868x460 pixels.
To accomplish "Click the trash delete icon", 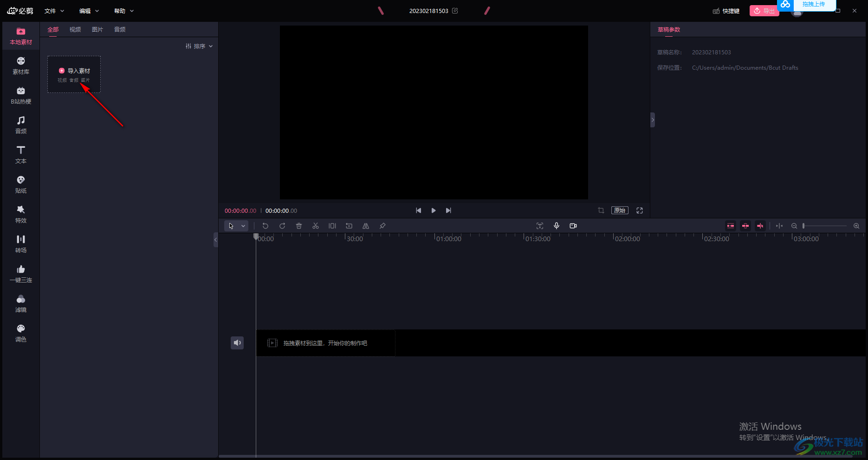I will (x=299, y=226).
